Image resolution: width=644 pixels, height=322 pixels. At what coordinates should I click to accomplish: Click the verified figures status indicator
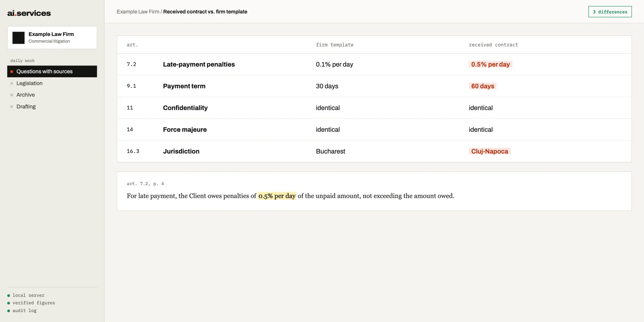(x=31, y=303)
